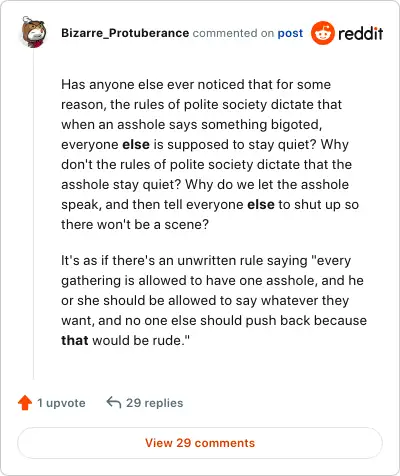
Task: Click bold "else" before "to shut up so"
Action: click(261, 204)
